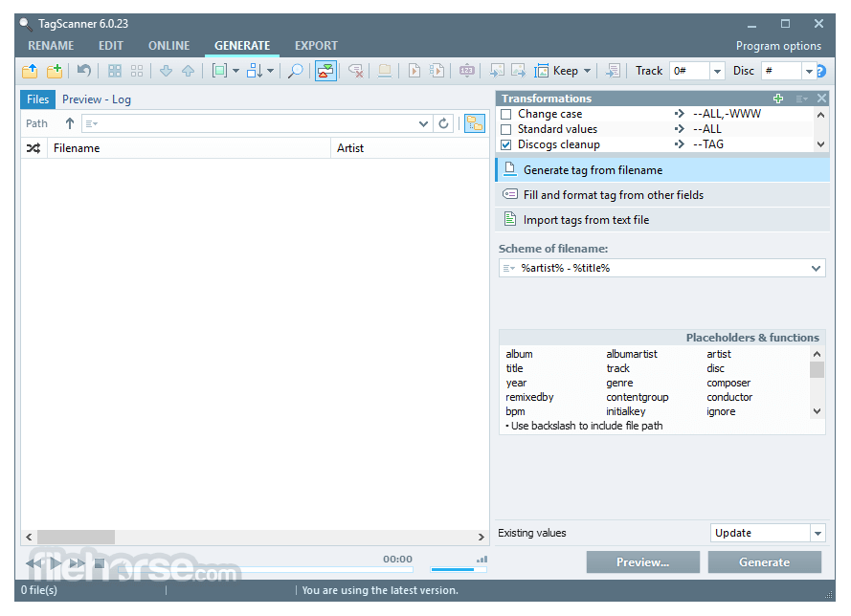851x616 pixels.
Task: Open the scheme list menu icon
Action: pos(508,269)
